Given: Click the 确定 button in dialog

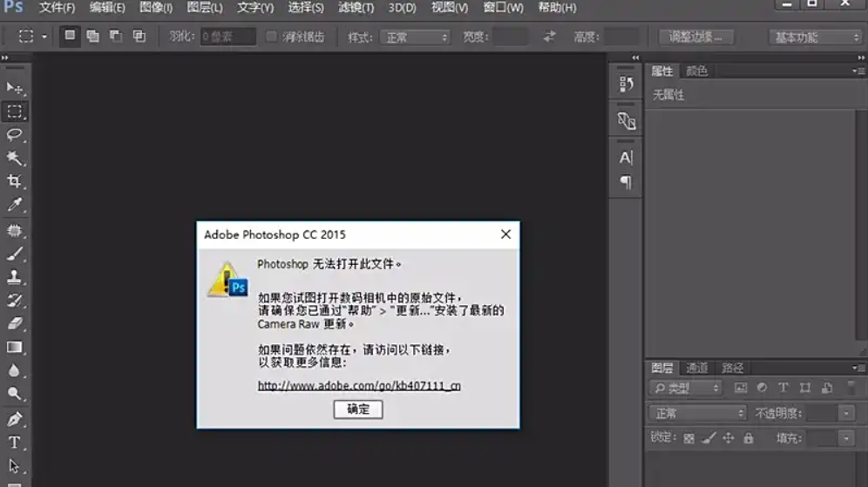Looking at the screenshot, I should (x=357, y=409).
